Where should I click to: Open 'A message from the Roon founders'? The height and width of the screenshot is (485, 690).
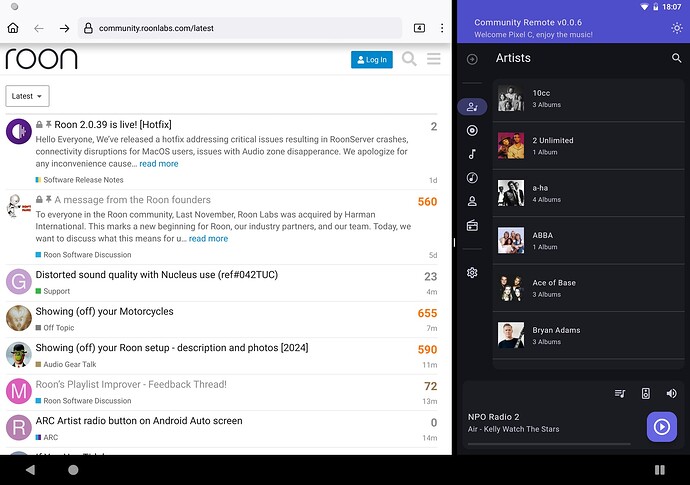[x=132, y=200]
